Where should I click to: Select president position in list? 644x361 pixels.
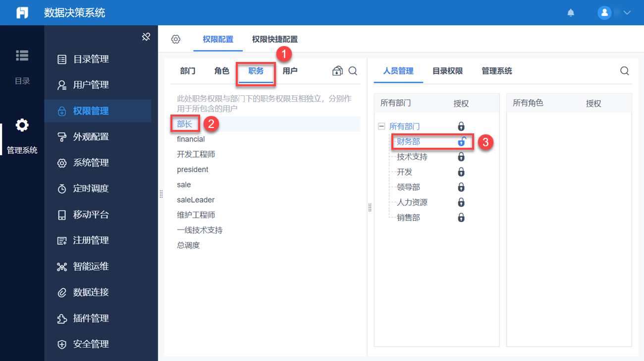coord(193,170)
